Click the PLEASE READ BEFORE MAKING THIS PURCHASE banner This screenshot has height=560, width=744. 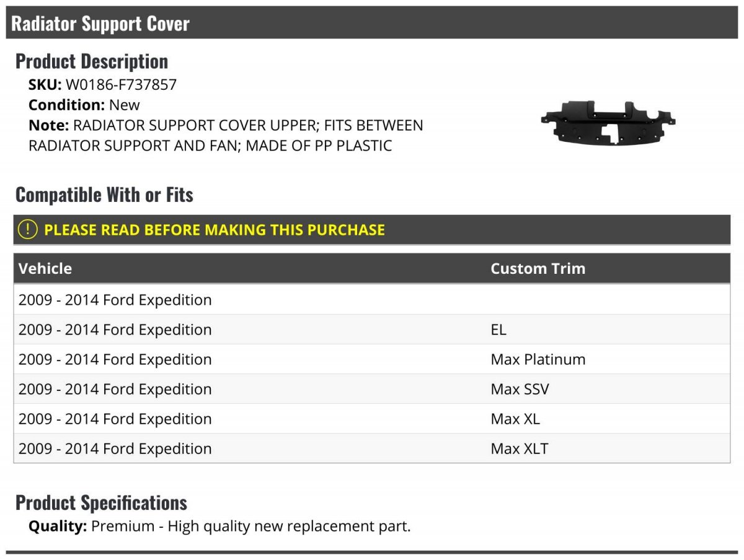pos(372,230)
